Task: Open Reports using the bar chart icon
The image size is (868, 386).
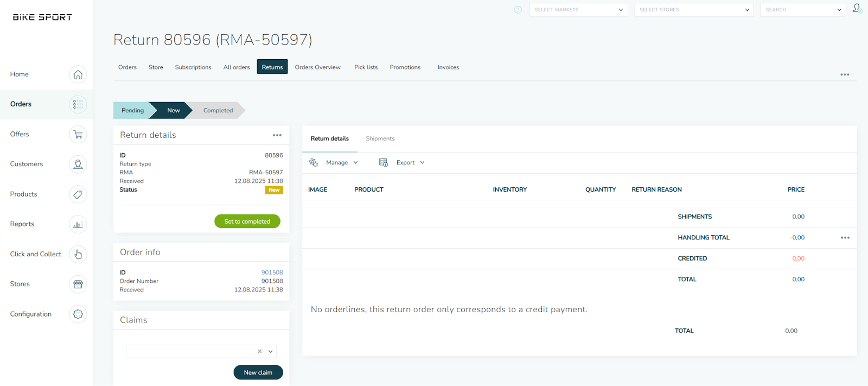Action: coord(78,224)
